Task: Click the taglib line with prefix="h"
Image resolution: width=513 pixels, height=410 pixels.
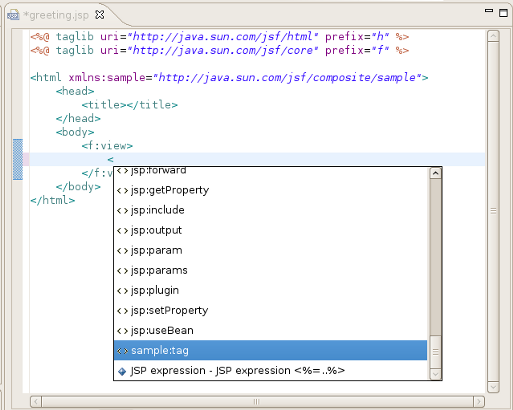Action: click(219, 36)
